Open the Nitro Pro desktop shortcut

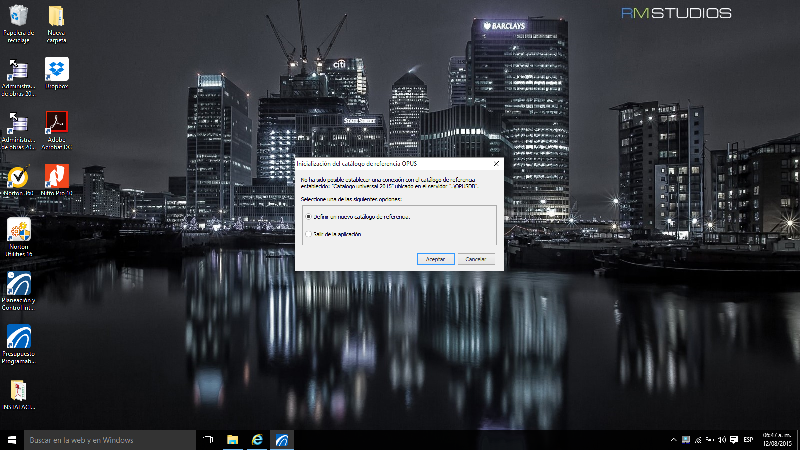click(56, 176)
